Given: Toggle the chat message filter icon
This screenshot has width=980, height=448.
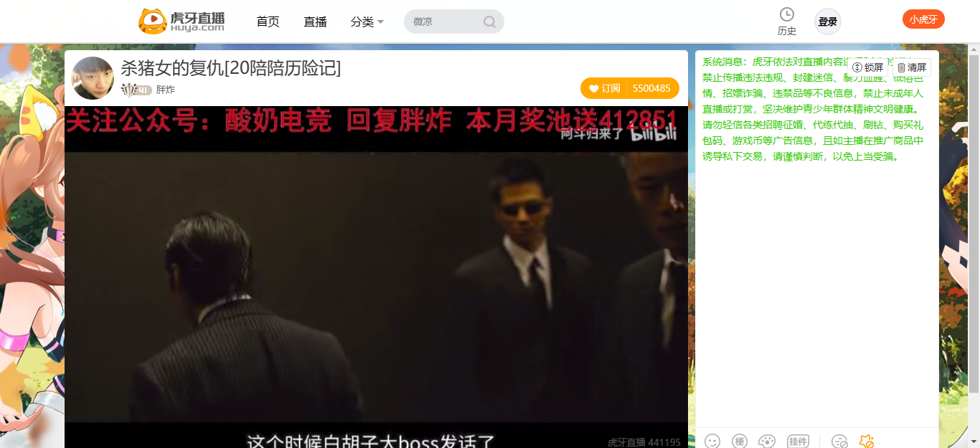Looking at the screenshot, I should (839, 441).
